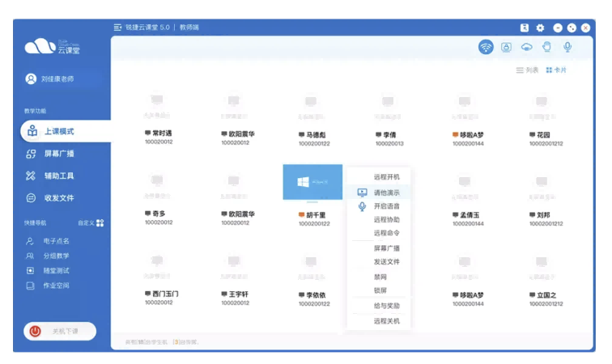
Task: Open 辅助工具 in the sidebar
Action: point(58,176)
